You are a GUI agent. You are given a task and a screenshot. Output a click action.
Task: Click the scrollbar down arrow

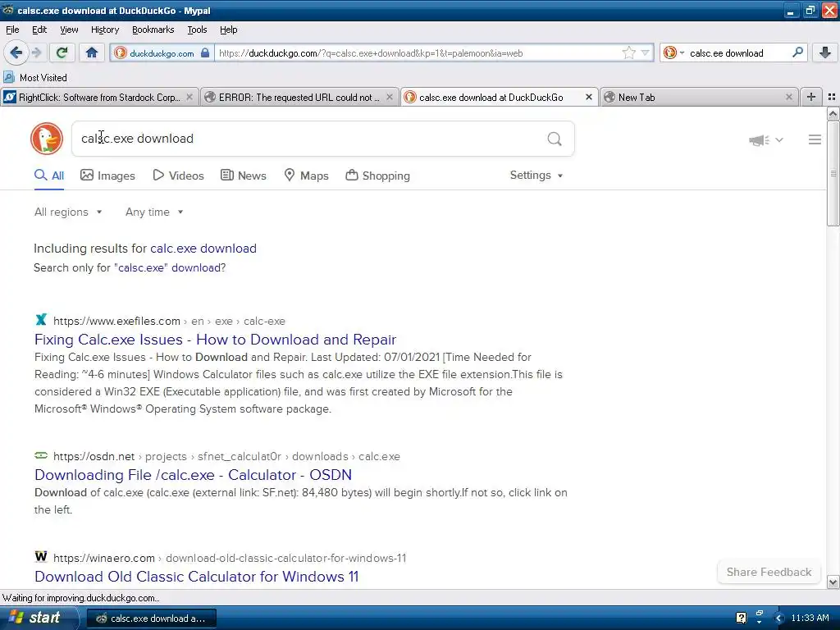coord(833,582)
